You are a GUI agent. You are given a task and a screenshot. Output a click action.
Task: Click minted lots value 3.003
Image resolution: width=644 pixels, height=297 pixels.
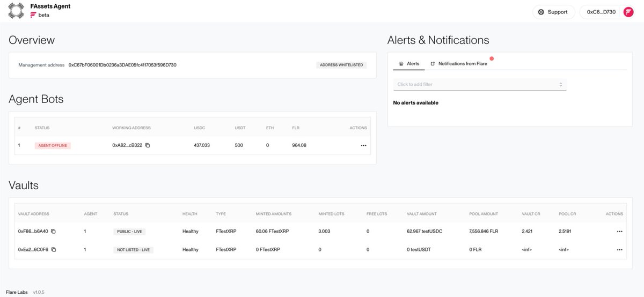pos(324,231)
